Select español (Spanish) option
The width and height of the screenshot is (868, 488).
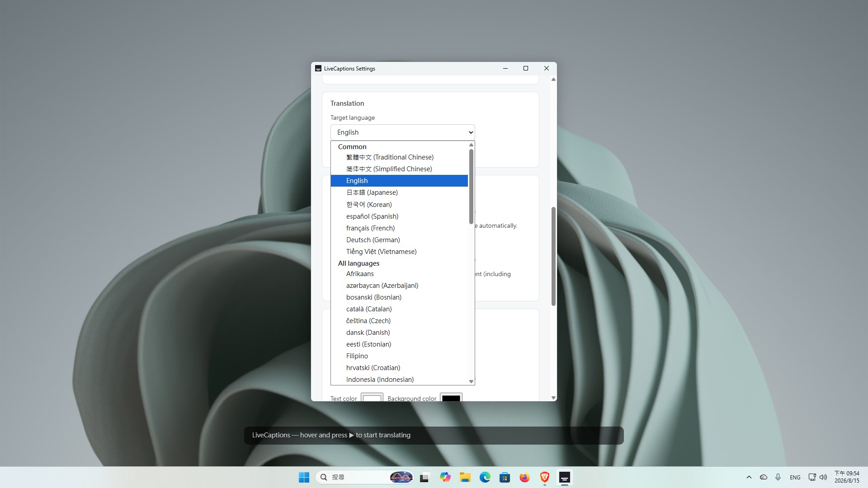pos(399,216)
